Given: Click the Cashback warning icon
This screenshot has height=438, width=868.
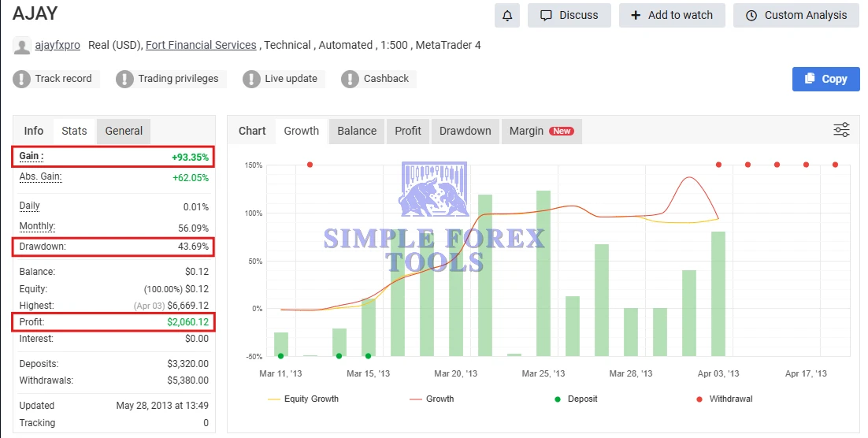Looking at the screenshot, I should point(350,80).
